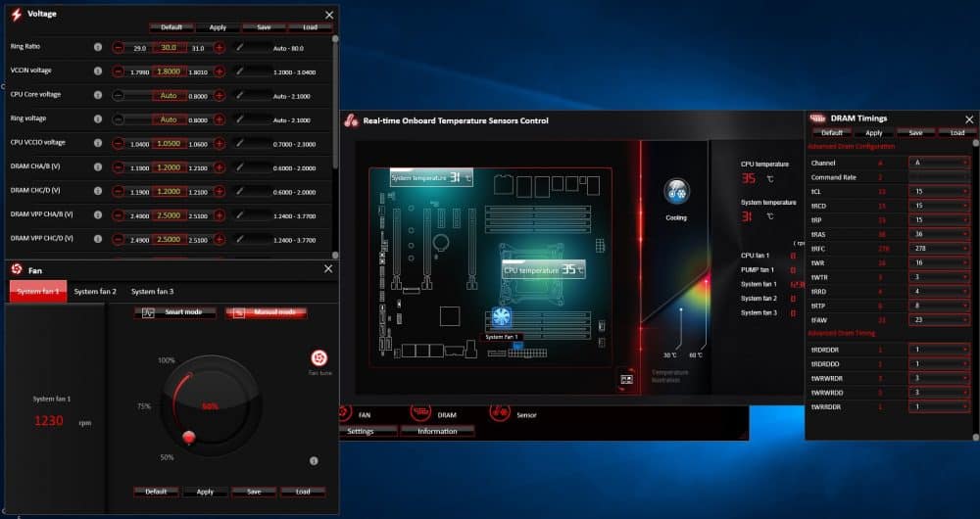Open the tFAW dropdown
This screenshot has width=980, height=519.
[x=940, y=320]
